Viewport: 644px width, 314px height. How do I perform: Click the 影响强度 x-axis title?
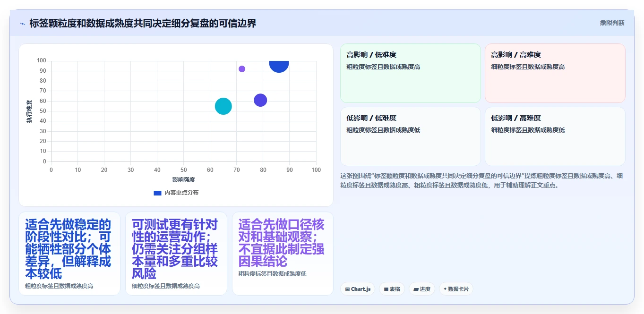pyautogui.click(x=184, y=180)
